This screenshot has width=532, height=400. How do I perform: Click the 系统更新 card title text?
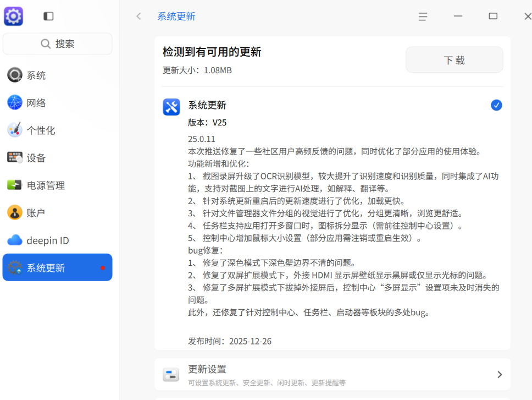(x=207, y=105)
